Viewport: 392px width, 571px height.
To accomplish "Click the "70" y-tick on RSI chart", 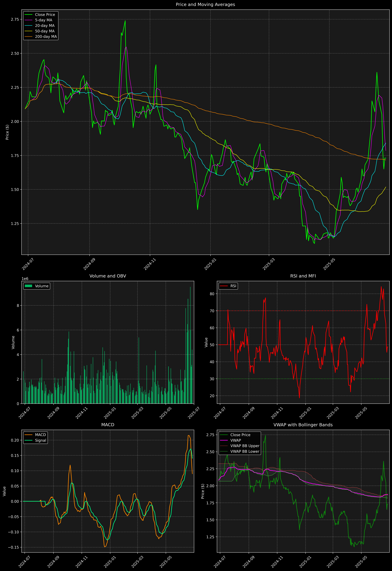I will [x=212, y=311].
